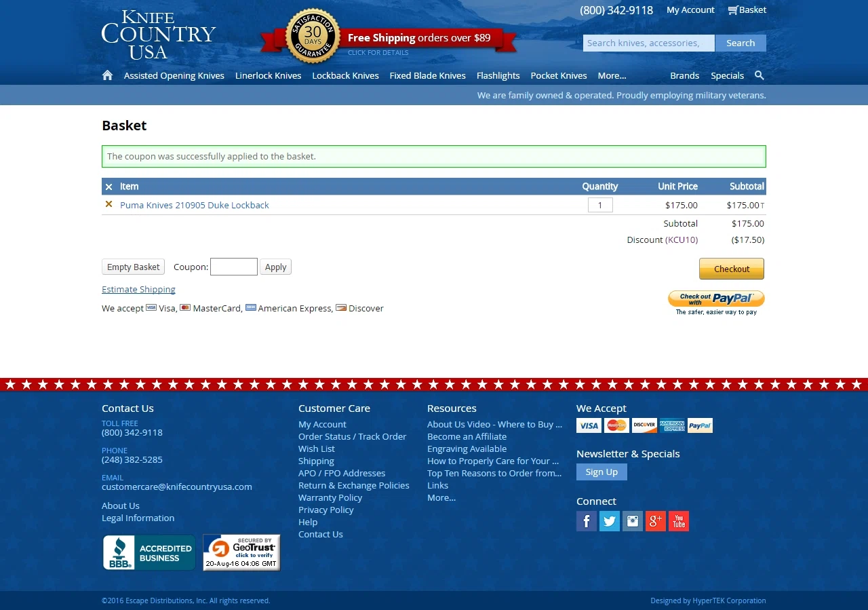Open Puma Knives 210905 Duke Lockback link
Screen dimensions: 868x610
pyautogui.click(x=195, y=205)
